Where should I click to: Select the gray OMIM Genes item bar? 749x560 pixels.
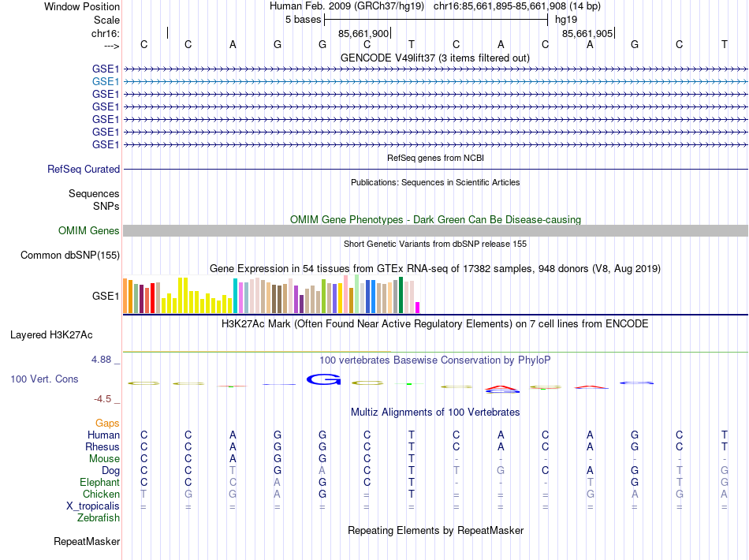click(x=435, y=230)
